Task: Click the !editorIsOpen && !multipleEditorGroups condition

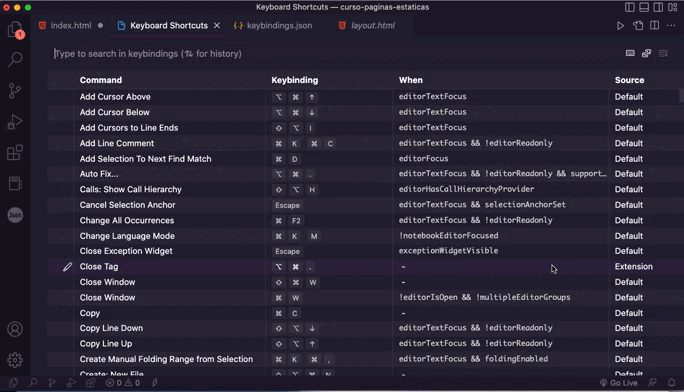Action: click(484, 297)
